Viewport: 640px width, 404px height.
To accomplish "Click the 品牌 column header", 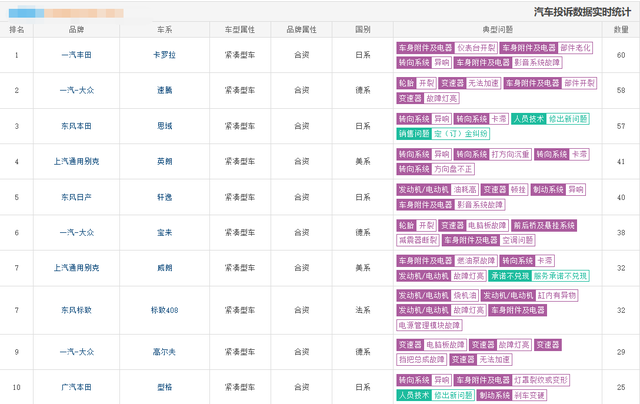I will (x=76, y=30).
